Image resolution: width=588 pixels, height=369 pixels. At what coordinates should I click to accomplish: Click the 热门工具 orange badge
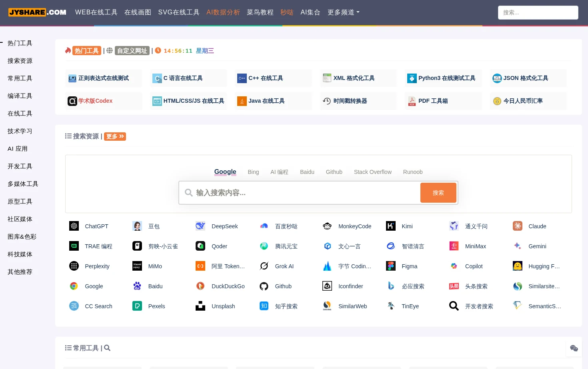tap(87, 51)
